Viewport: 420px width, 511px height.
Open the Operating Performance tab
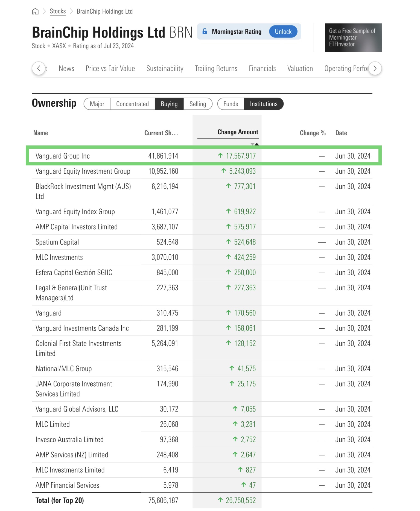(x=346, y=68)
